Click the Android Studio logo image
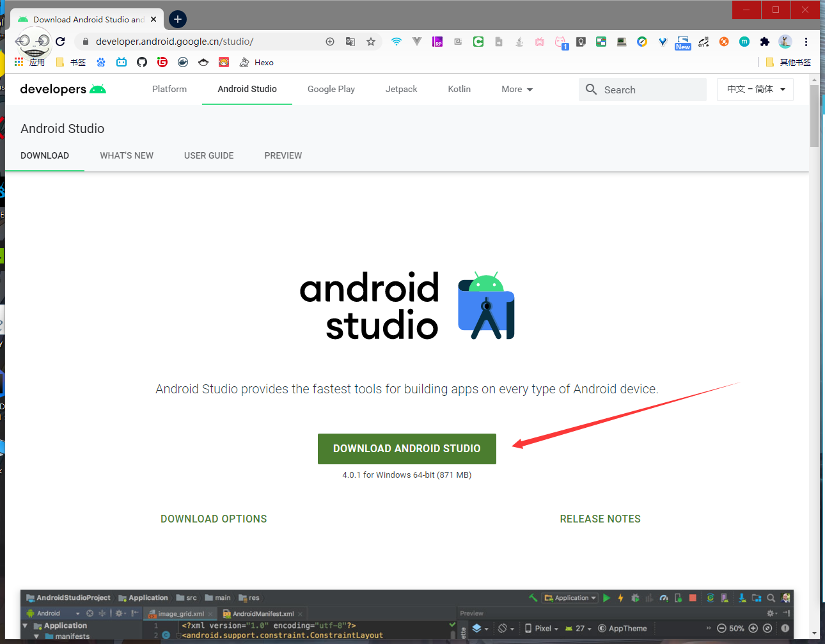This screenshot has width=825, height=644. point(407,306)
